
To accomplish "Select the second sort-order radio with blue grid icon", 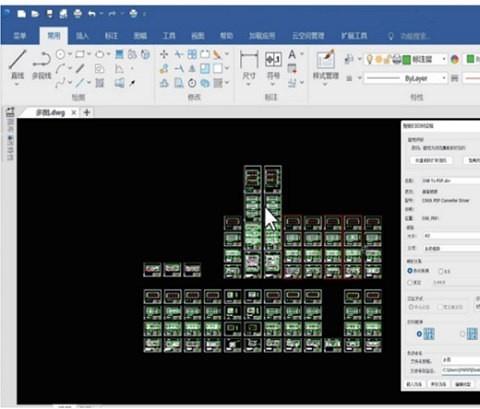I will coord(462,334).
